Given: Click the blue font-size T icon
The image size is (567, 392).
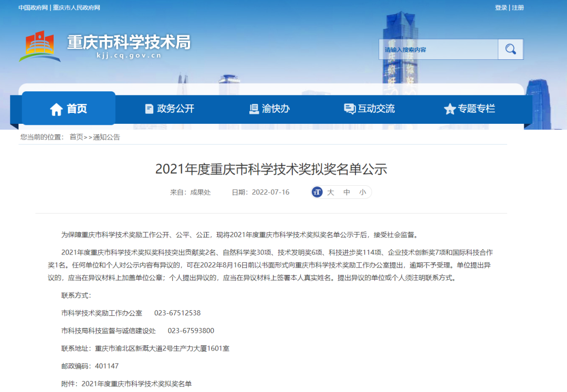Looking at the screenshot, I should coord(317,192).
